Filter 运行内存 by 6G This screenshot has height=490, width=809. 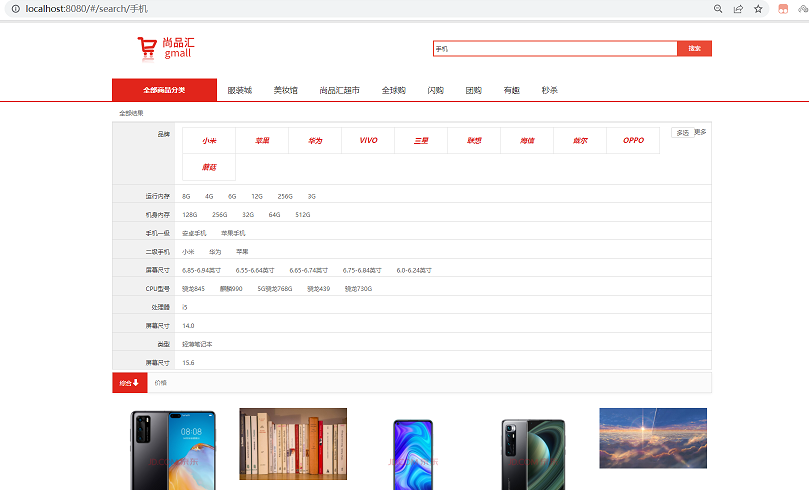tap(232, 197)
